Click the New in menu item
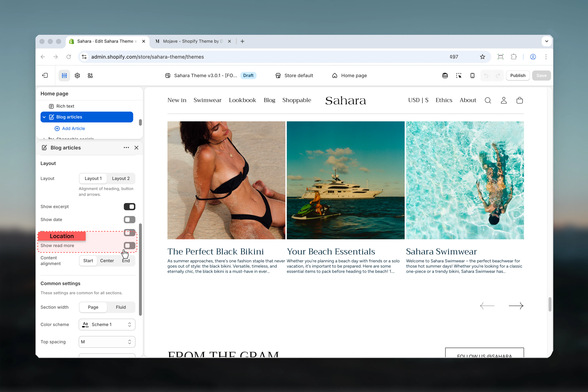 [177, 100]
